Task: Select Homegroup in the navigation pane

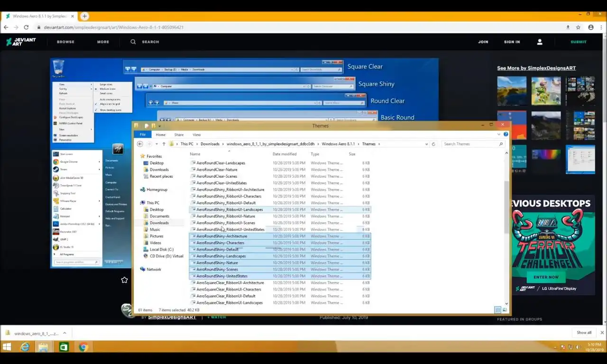Action: (x=157, y=190)
